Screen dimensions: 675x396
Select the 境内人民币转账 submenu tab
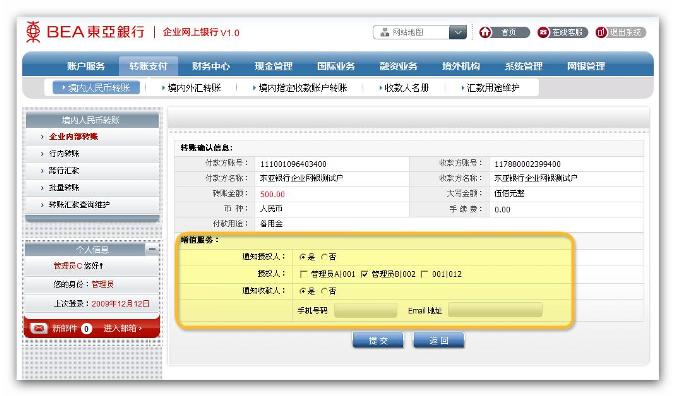96,88
